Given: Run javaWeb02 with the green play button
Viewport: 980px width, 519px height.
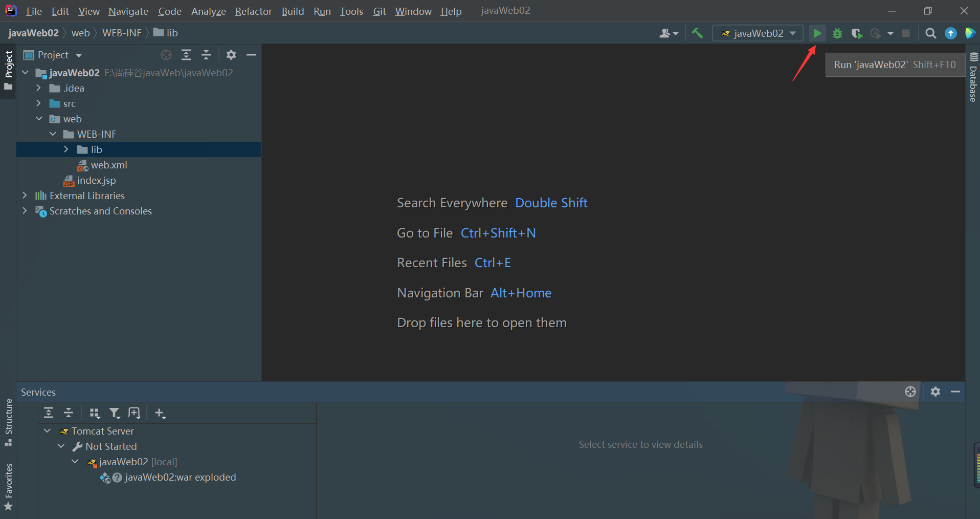Looking at the screenshot, I should tap(817, 33).
